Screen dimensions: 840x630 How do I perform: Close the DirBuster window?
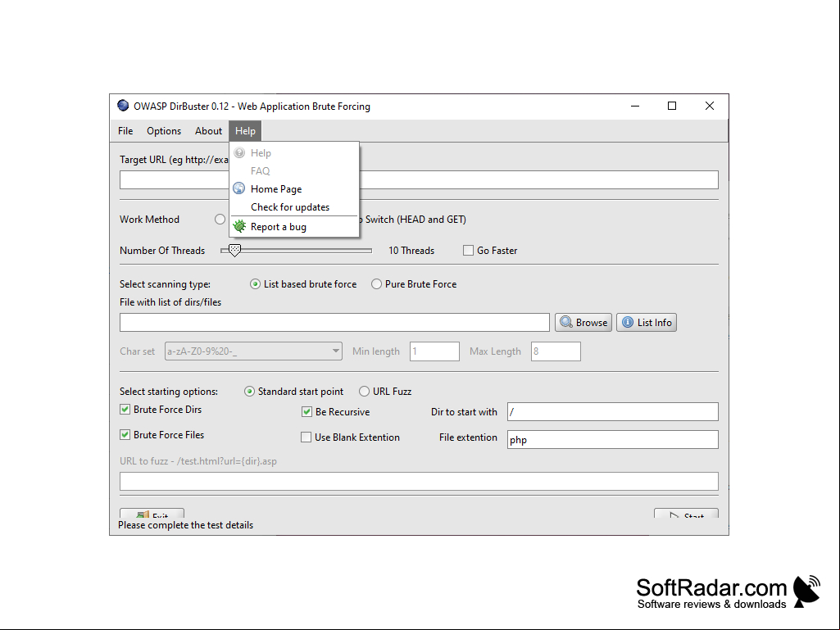709,106
